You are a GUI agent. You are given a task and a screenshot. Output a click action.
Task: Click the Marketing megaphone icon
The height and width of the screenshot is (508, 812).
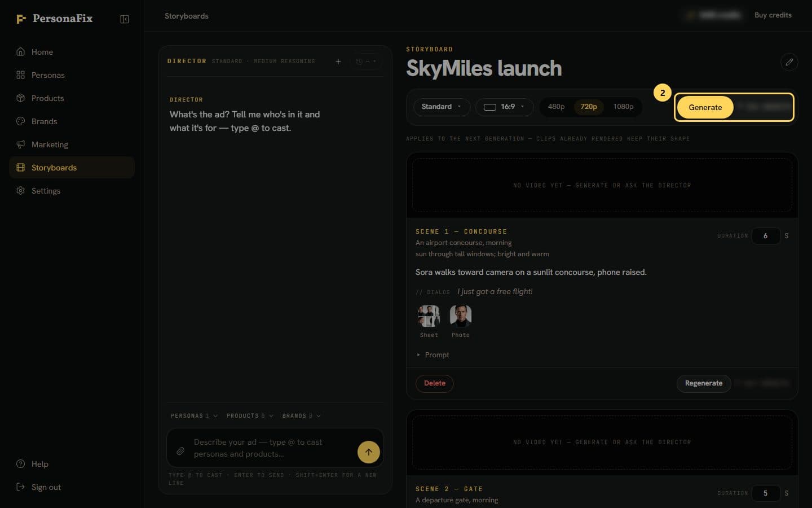[21, 144]
